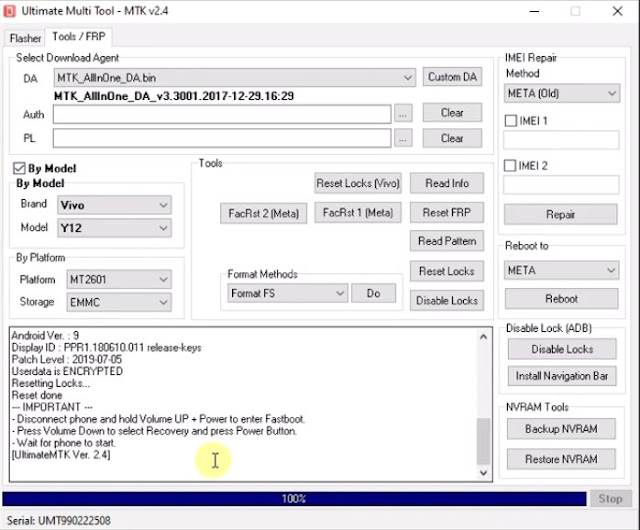Open the Model dropdown showing Y12
The width and height of the screenshot is (640, 530).
(115, 228)
